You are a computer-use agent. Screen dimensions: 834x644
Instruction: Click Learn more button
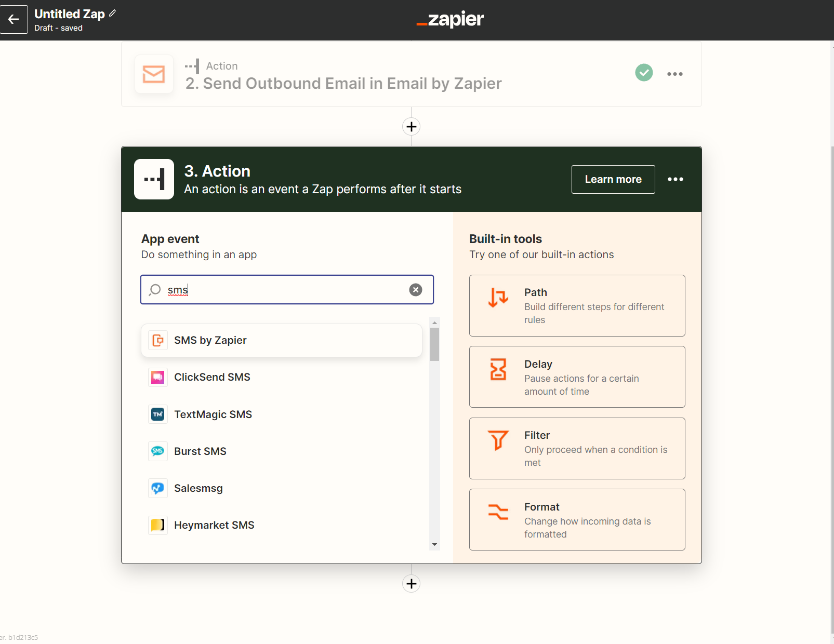click(x=613, y=179)
